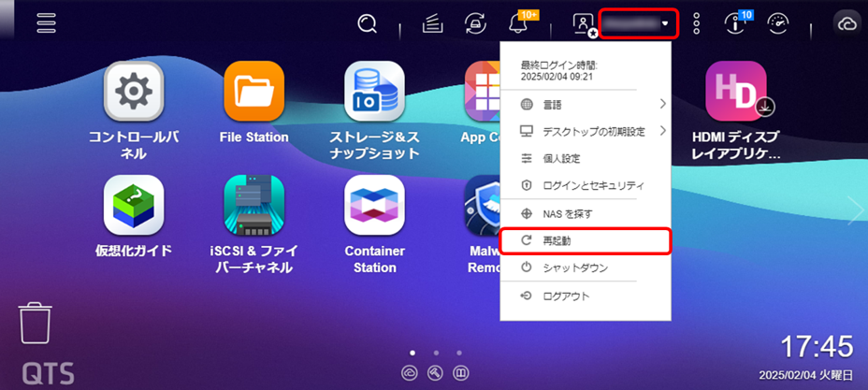Launch HDMI Display Application icon
The width and height of the screenshot is (868, 390).
click(736, 92)
